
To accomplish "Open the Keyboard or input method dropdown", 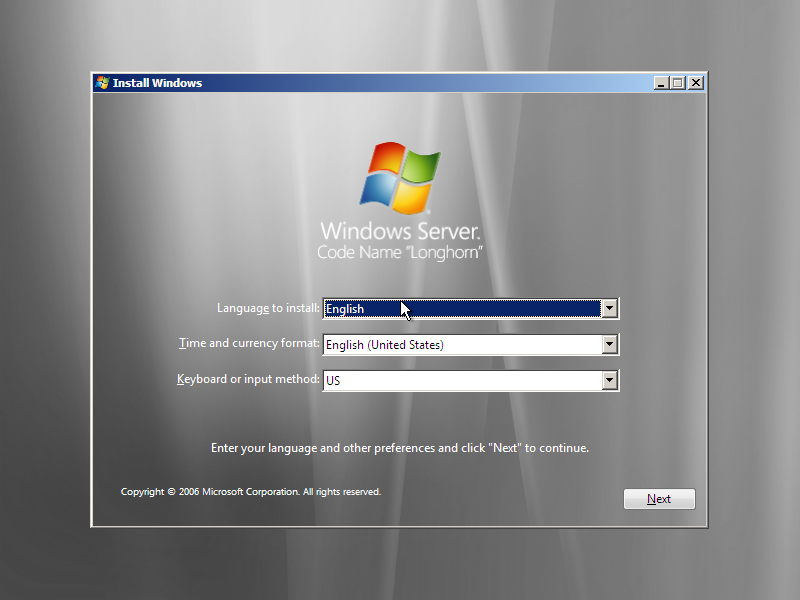I will 609,380.
